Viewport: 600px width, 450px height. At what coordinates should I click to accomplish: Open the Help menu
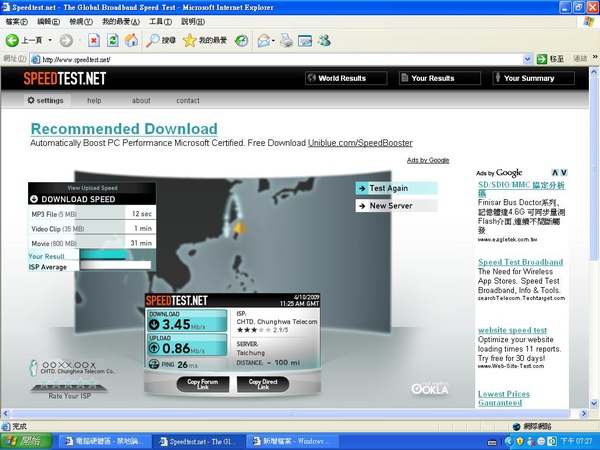(x=193, y=22)
